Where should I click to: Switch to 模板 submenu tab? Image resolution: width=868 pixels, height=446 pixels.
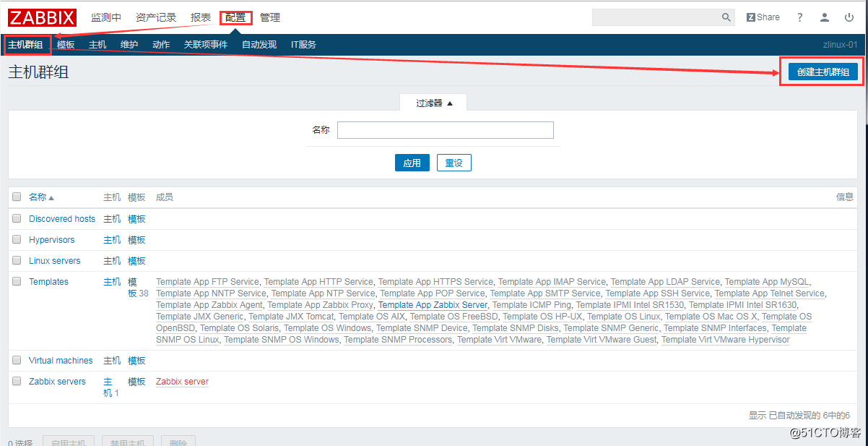pyautogui.click(x=66, y=45)
